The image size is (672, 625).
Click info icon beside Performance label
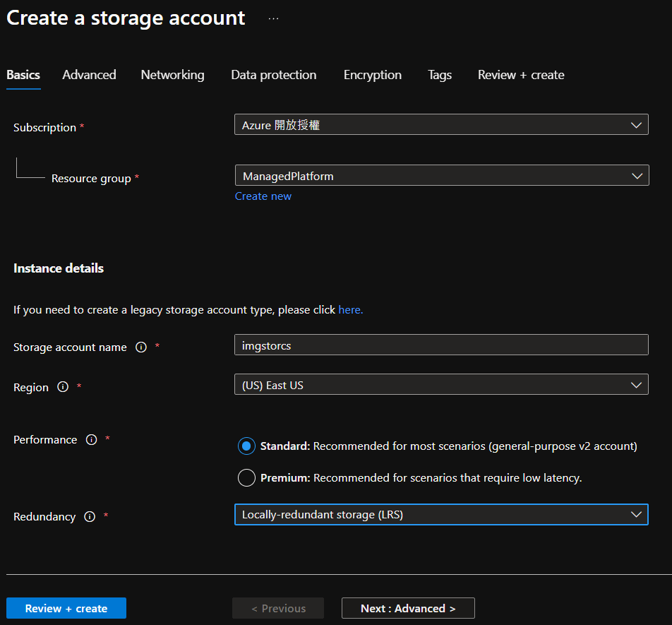91,439
